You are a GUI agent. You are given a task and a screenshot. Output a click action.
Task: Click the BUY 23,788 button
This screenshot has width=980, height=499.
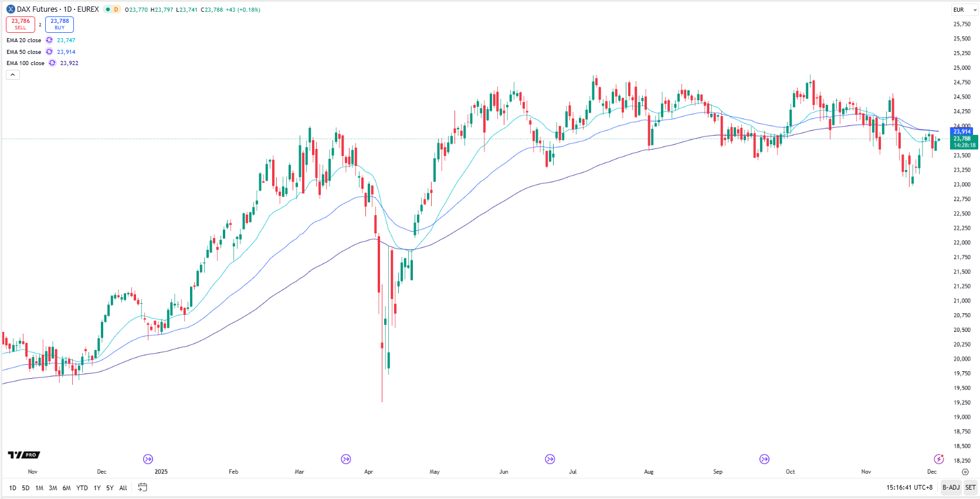(x=59, y=24)
